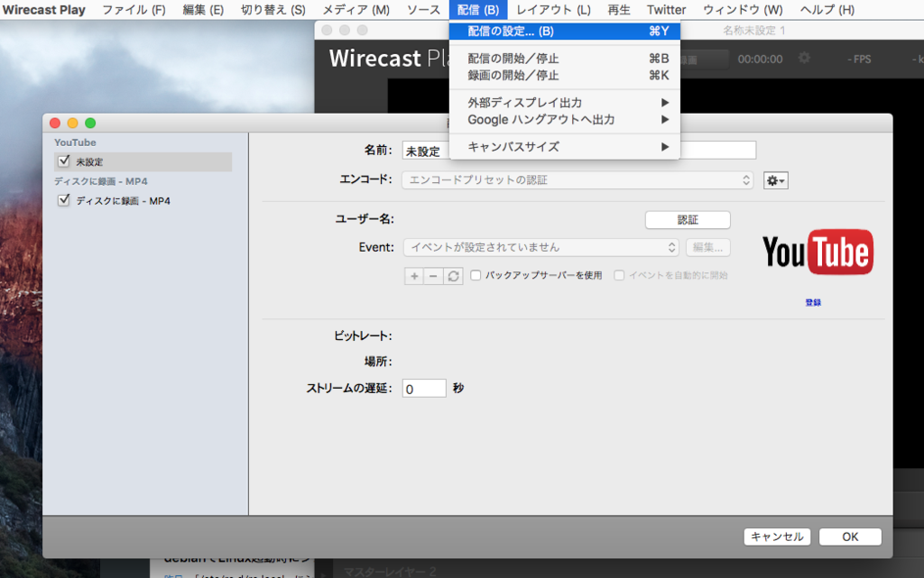
Task: Click the encoder preset gear icon
Action: point(775,180)
